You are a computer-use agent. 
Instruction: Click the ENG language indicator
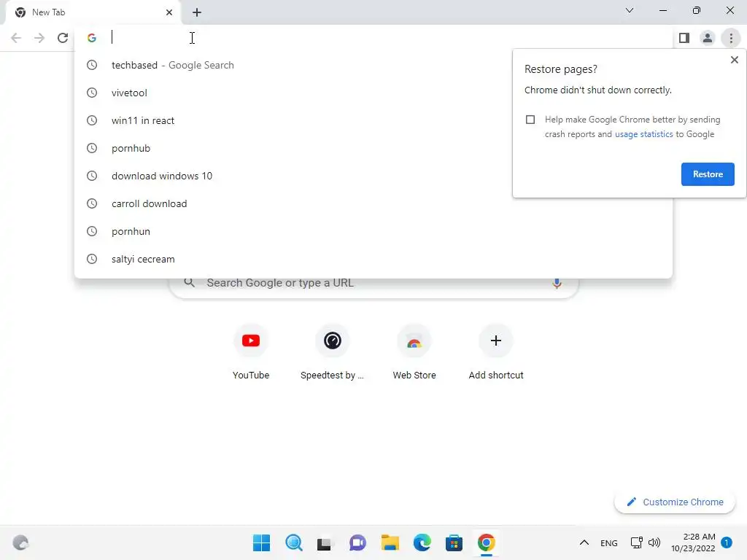[609, 542]
